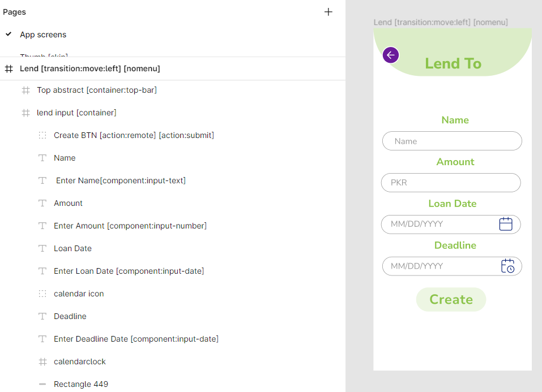Viewport: 542px width, 392px height.
Task: Click text icon of Enter Amount layer
Action: (42, 226)
